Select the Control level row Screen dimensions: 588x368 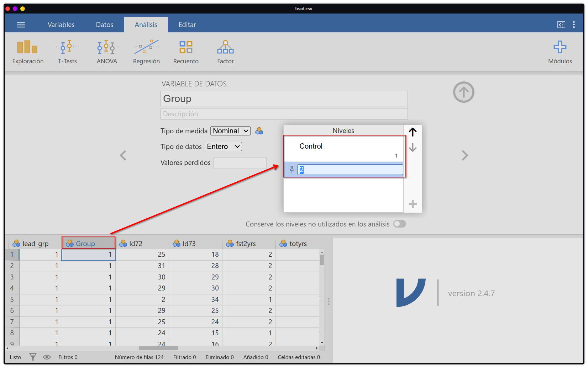[x=343, y=149]
